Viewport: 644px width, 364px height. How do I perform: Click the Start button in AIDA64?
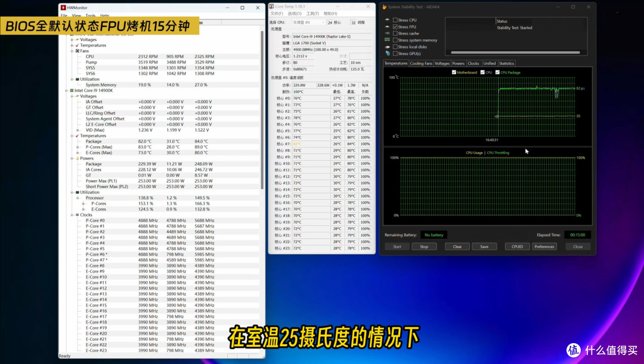point(397,246)
